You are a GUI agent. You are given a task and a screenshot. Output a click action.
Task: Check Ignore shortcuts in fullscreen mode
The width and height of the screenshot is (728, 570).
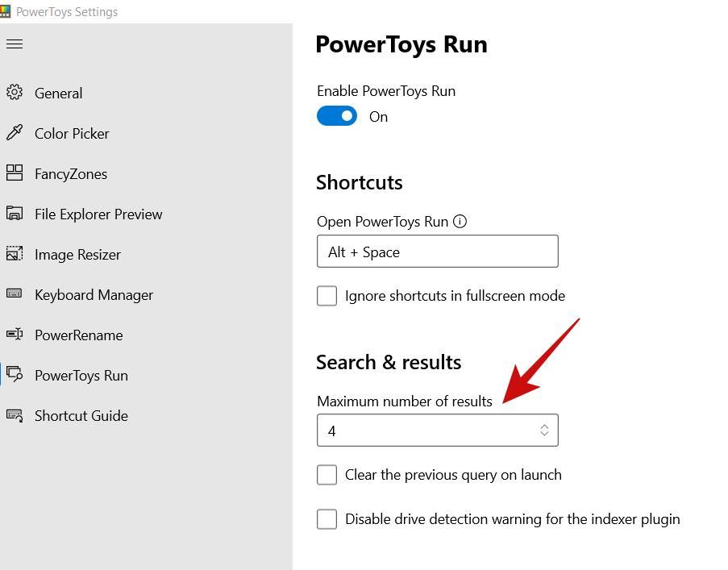coord(327,296)
